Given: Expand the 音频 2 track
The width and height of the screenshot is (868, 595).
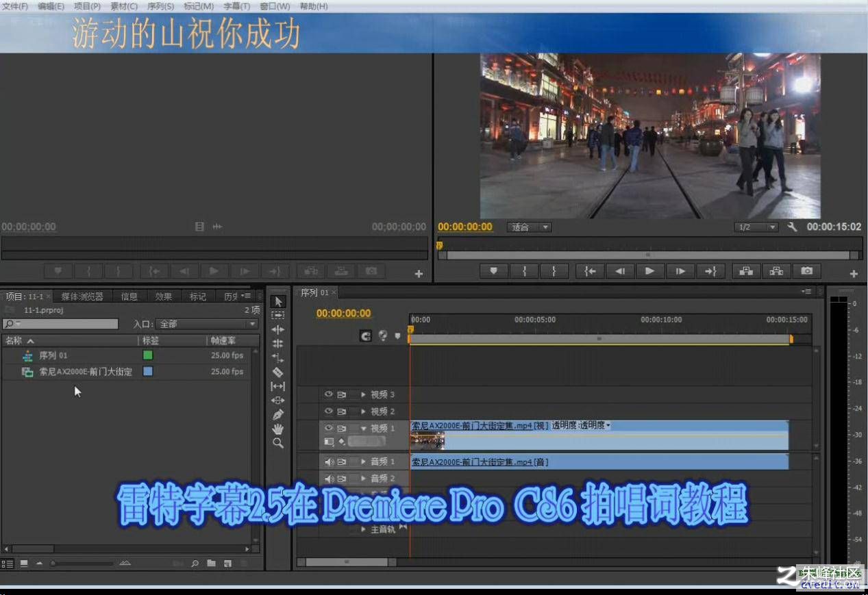Looking at the screenshot, I should (x=364, y=478).
